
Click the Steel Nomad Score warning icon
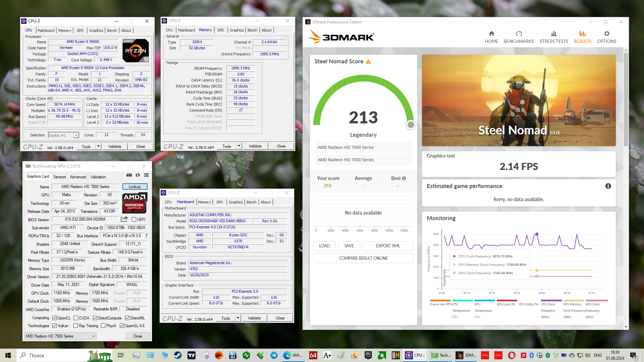368,62
